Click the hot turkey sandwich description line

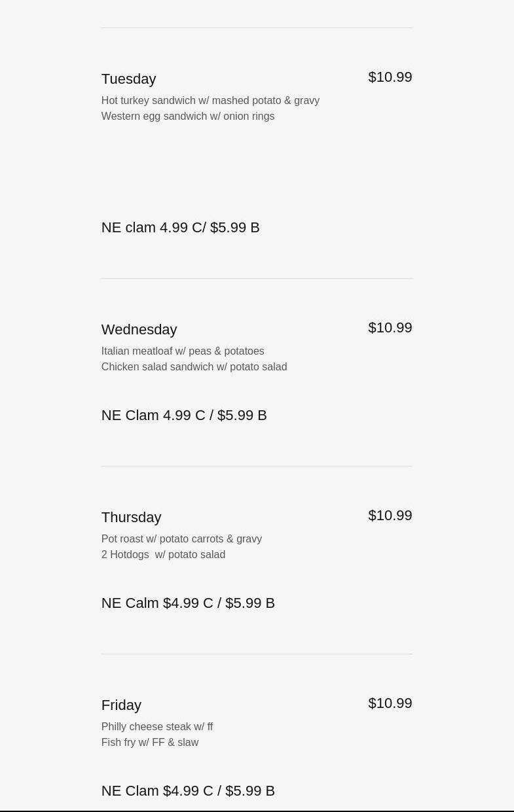coord(210,100)
